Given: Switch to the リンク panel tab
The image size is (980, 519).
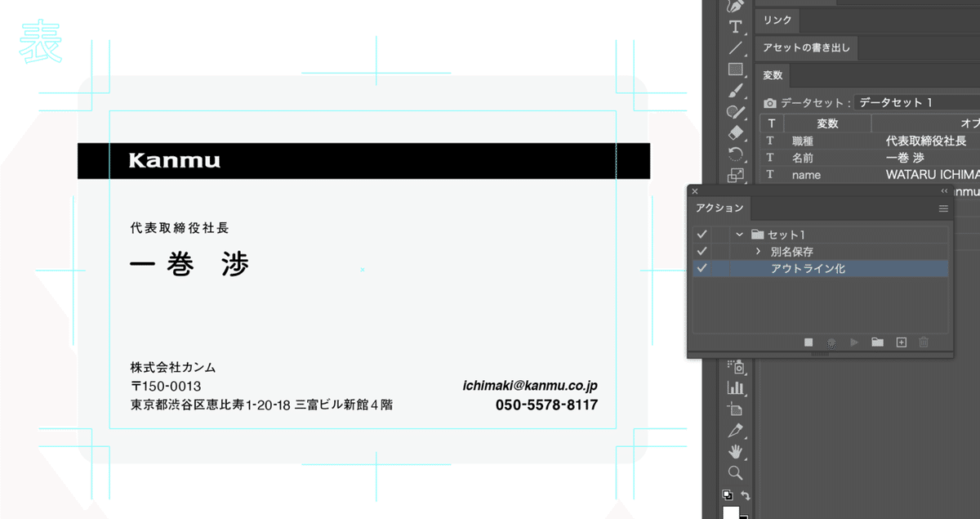Looking at the screenshot, I should click(x=777, y=20).
